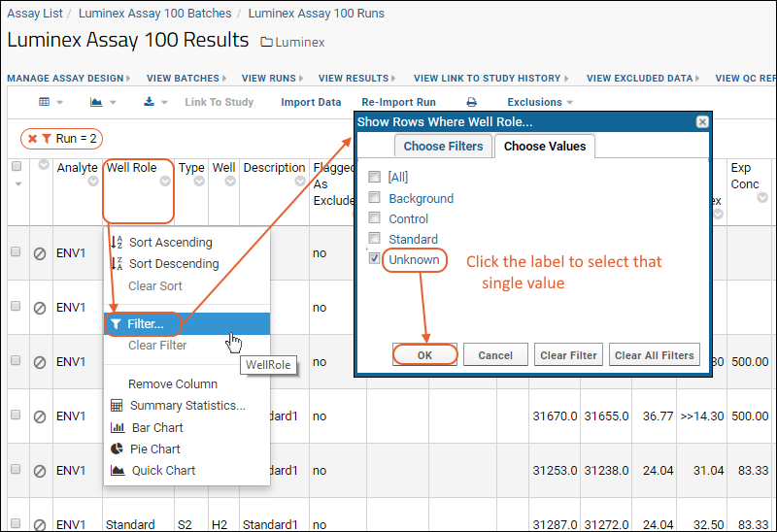
Task: Click the grid views icon in toolbar
Action: click(45, 102)
